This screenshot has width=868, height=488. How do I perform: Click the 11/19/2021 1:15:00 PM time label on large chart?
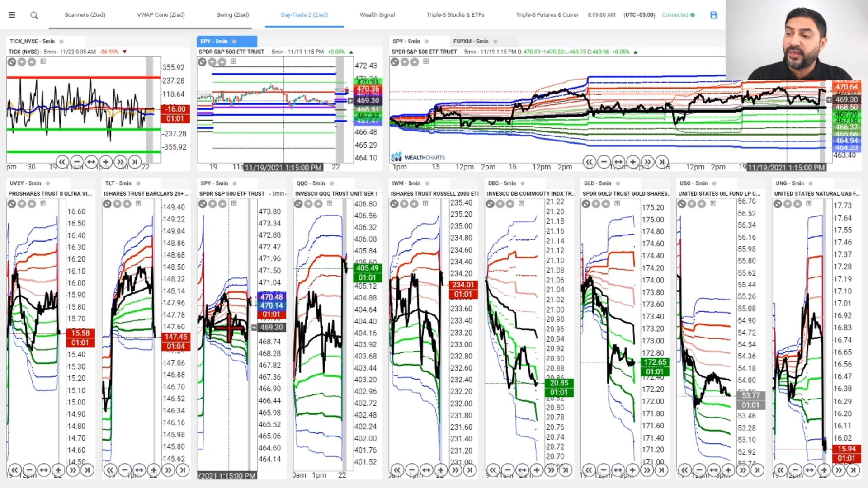787,168
